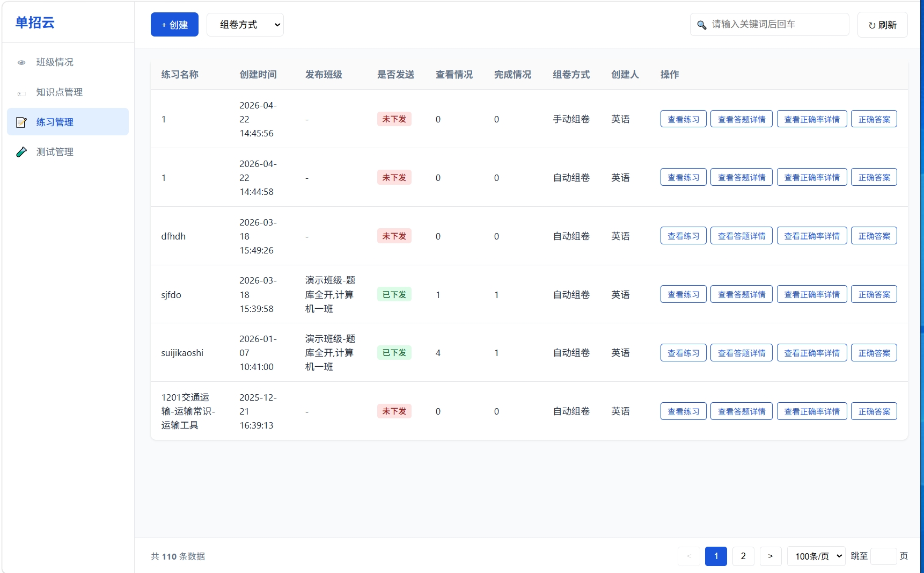Click 查看练习 for the suijikaoshi row

tap(684, 353)
